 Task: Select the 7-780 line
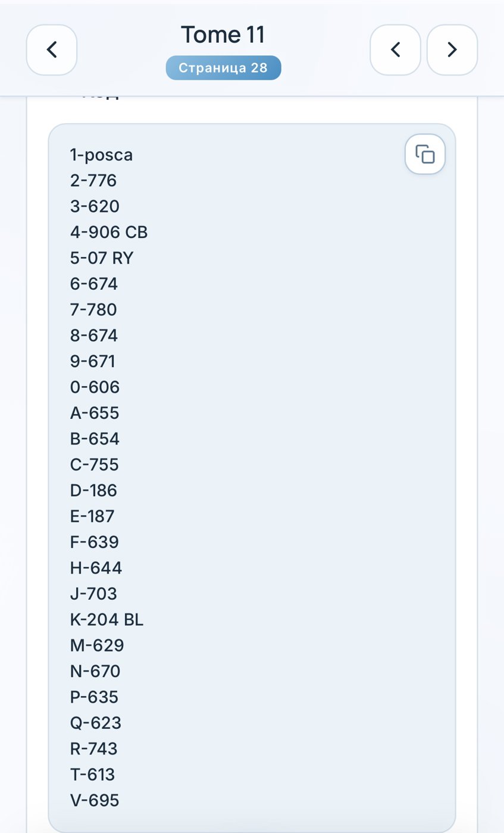point(93,310)
